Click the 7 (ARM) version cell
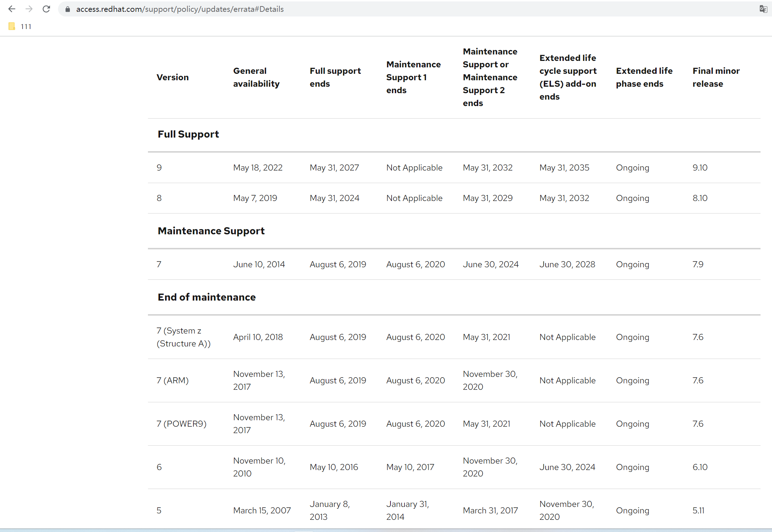 click(x=172, y=380)
